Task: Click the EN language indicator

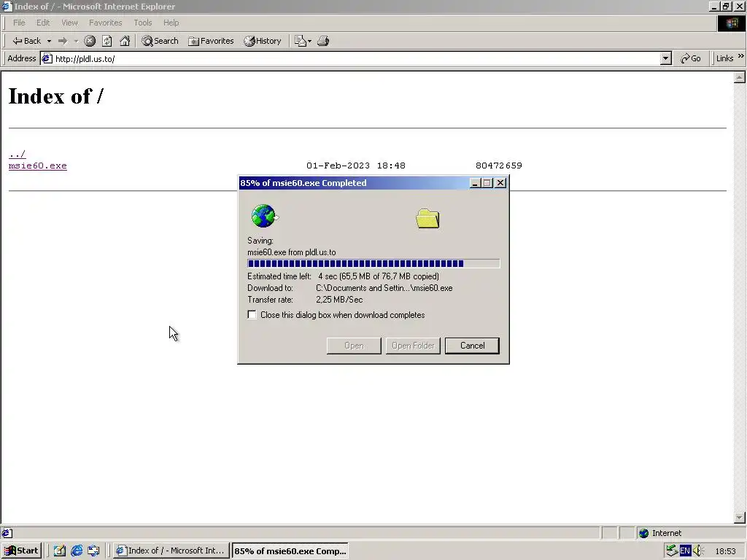Action: coord(685,551)
